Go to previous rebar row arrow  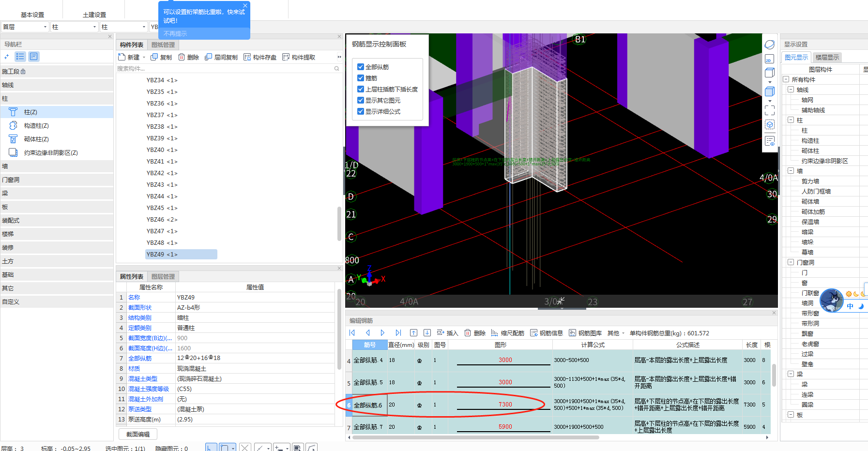[x=367, y=333]
